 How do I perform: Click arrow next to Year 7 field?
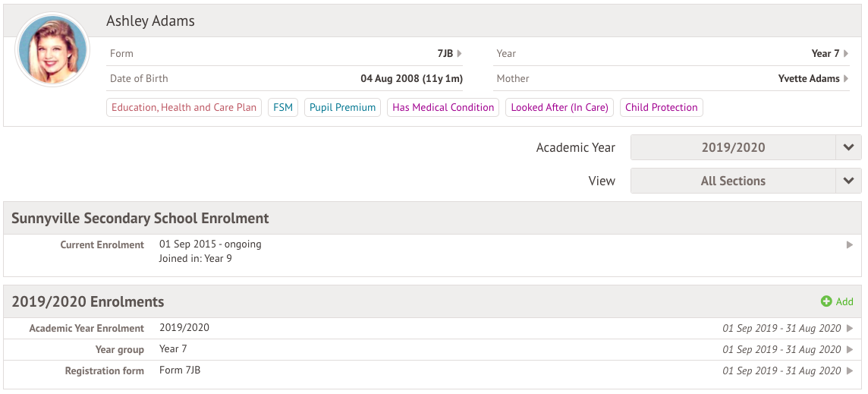point(846,54)
